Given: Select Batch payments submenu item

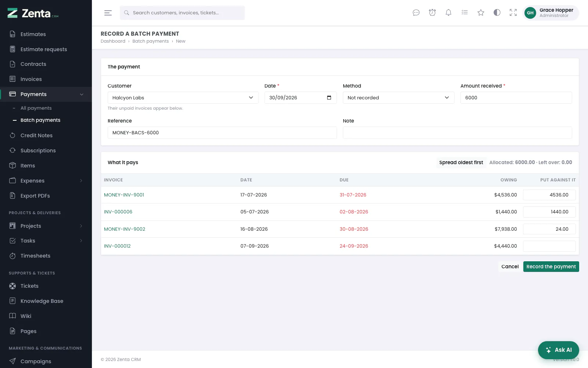Looking at the screenshot, I should [40, 120].
